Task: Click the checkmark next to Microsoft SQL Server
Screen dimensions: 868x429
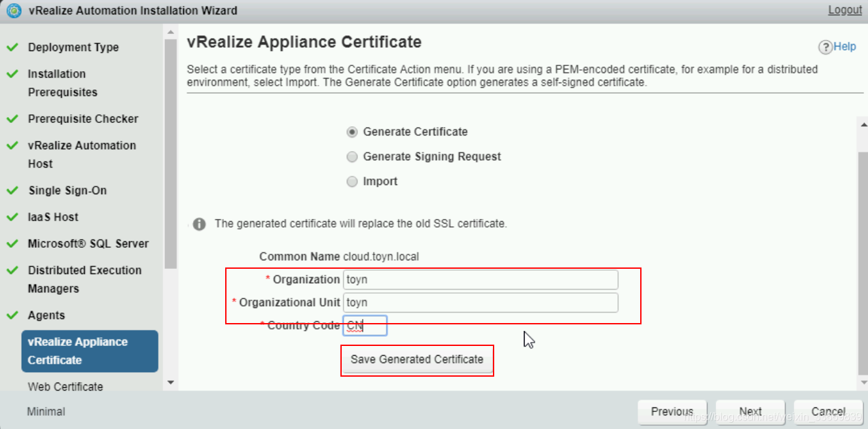Action: click(x=12, y=243)
